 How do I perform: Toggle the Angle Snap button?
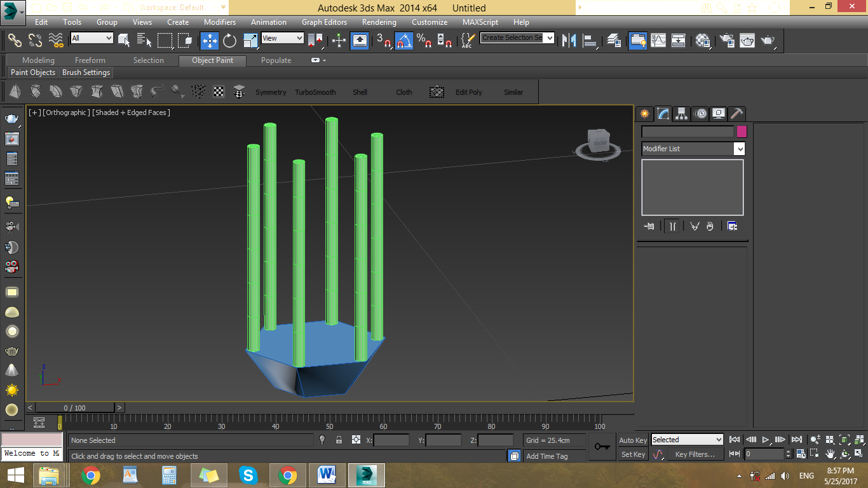click(x=404, y=41)
